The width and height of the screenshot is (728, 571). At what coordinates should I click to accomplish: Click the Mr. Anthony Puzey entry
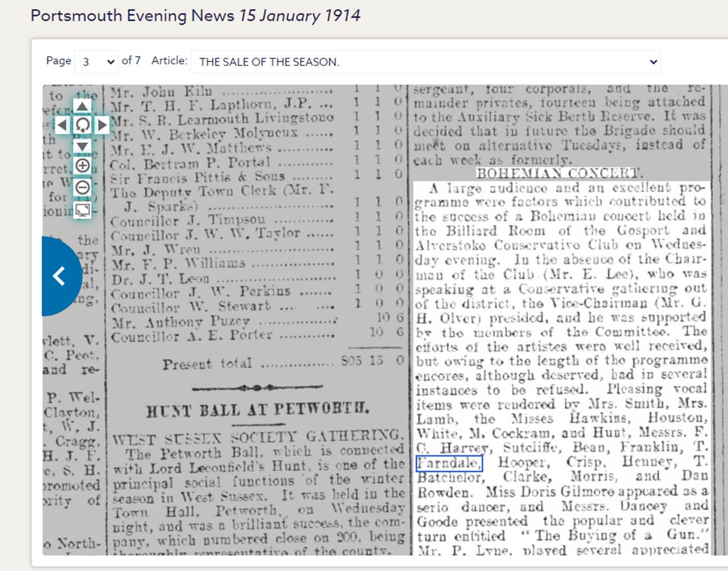pos(257,320)
